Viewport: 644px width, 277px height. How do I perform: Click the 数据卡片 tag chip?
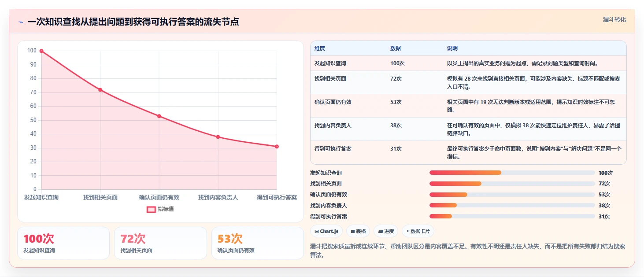point(418,231)
